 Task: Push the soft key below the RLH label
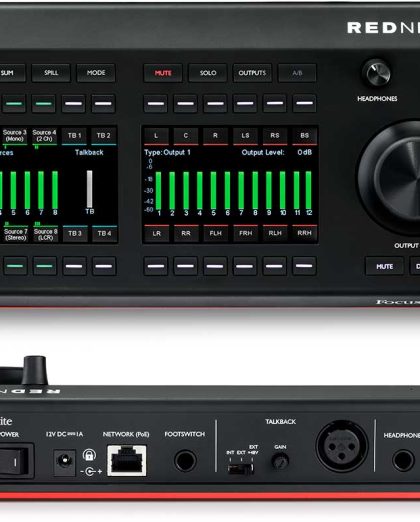pos(275,266)
